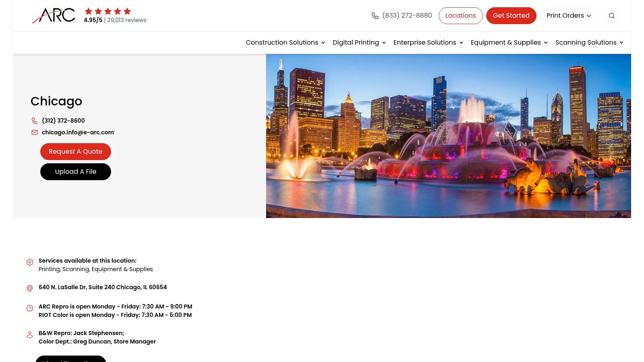The width and height of the screenshot is (644, 362).
Task: Open the Equipment & Supplies menu
Action: pyautogui.click(x=509, y=43)
